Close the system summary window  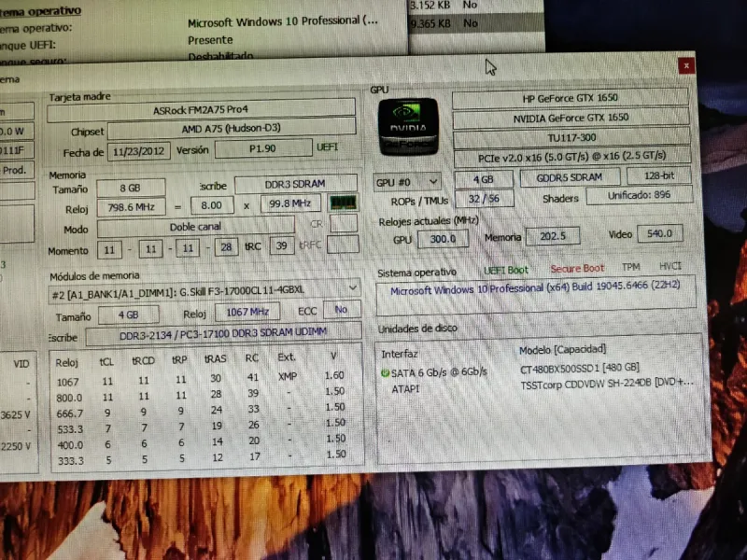[x=686, y=65]
